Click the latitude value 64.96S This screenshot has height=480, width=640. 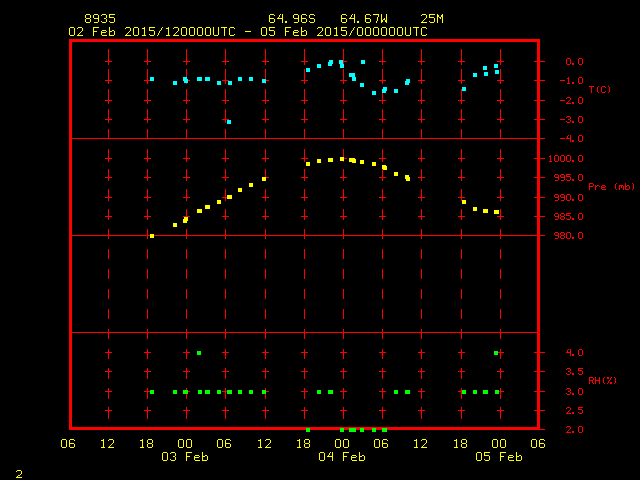click(x=290, y=19)
